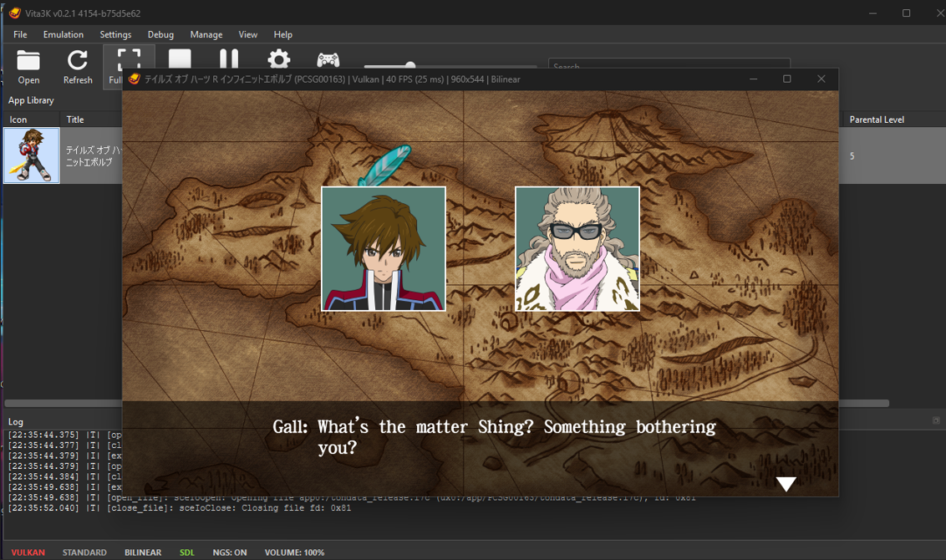Image resolution: width=946 pixels, height=560 pixels.
Task: Open the Settings menu
Action: click(115, 34)
